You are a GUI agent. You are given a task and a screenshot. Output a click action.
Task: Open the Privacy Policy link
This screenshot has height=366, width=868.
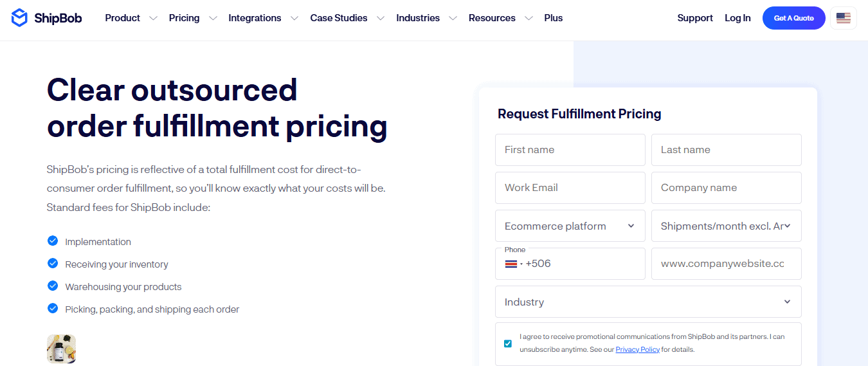[x=638, y=349]
